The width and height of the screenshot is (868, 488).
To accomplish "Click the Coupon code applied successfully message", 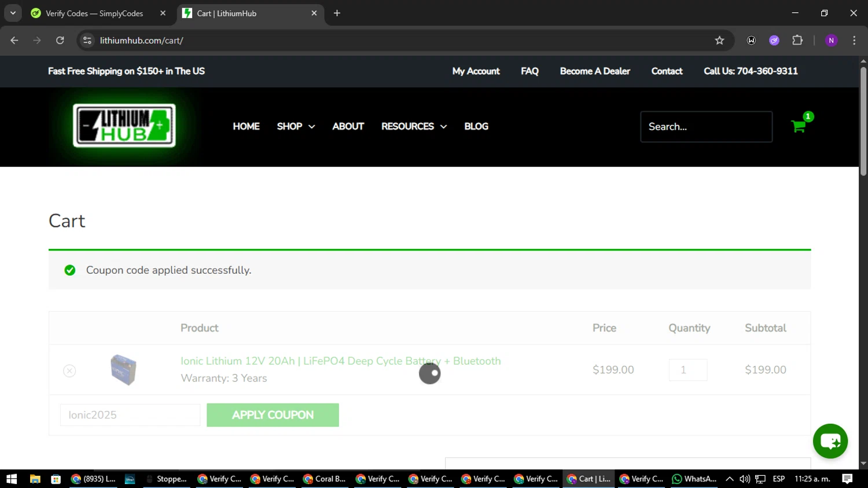I will tap(168, 270).
